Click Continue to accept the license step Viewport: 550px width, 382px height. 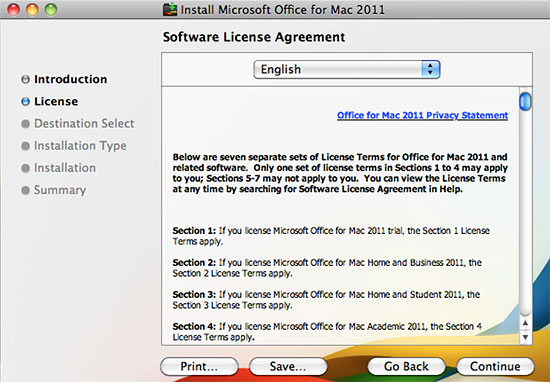tap(495, 366)
